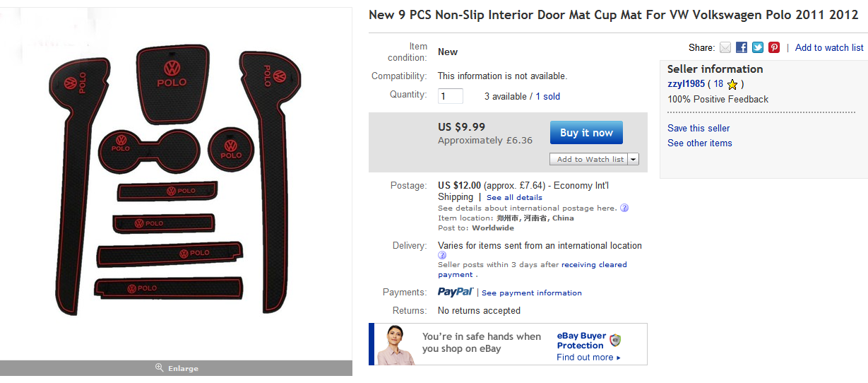Image resolution: width=868 pixels, height=383 pixels.
Task: Share this item on Facebook
Action: point(742,47)
